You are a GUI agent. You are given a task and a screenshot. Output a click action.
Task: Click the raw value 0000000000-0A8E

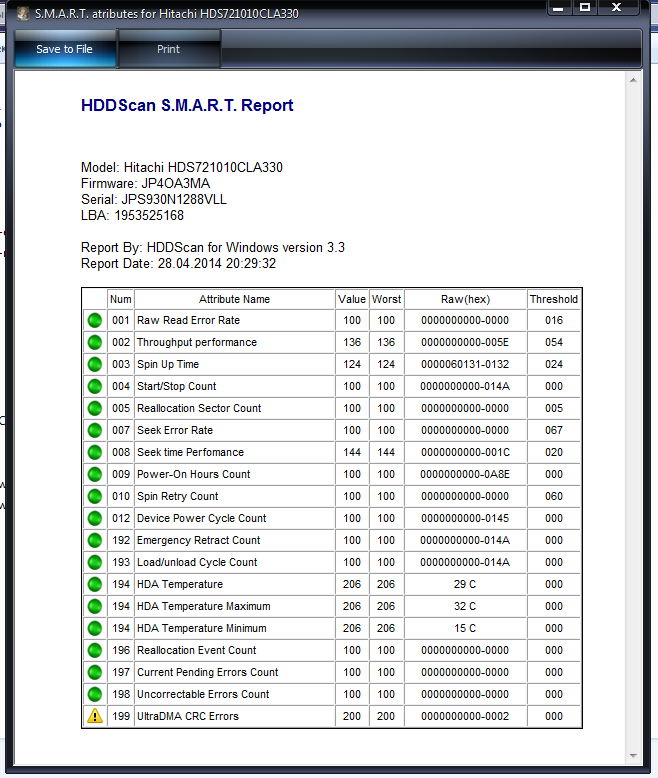(x=465, y=474)
